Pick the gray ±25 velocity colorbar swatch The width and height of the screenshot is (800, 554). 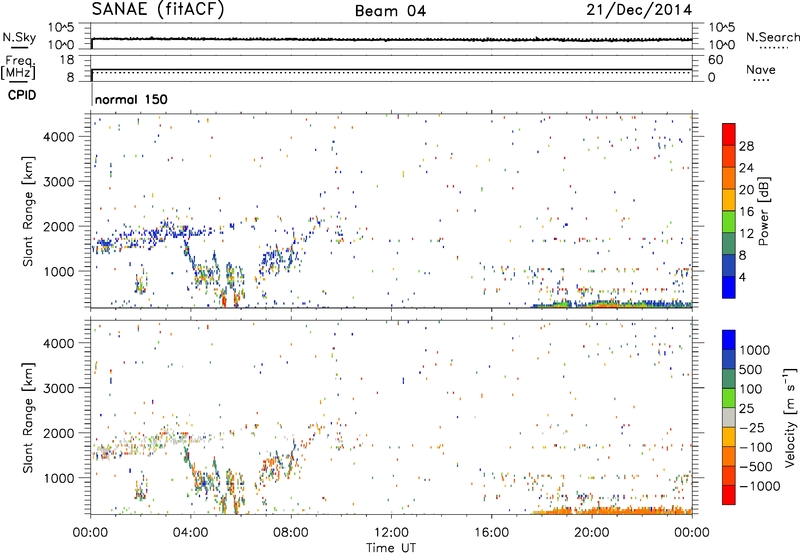729,418
